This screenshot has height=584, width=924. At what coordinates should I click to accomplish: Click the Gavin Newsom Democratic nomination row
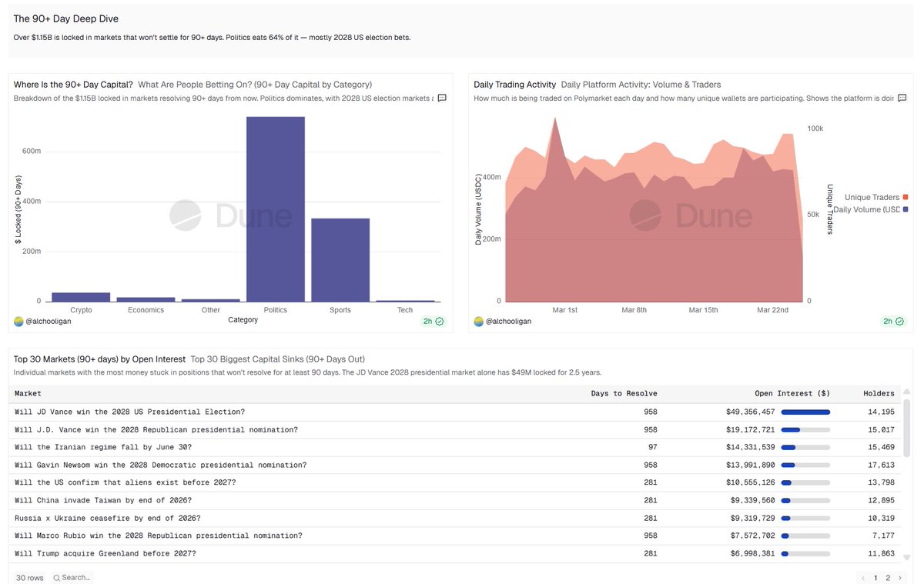(x=456, y=465)
